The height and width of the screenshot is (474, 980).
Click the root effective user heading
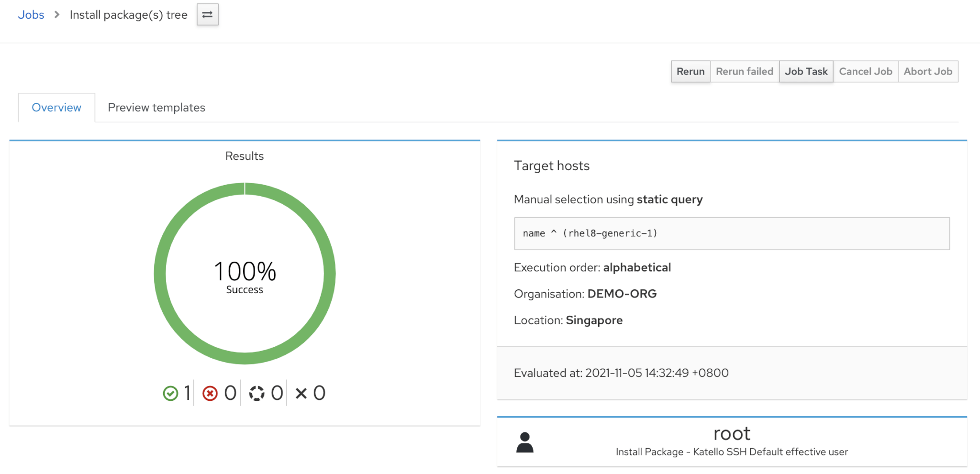point(732,434)
